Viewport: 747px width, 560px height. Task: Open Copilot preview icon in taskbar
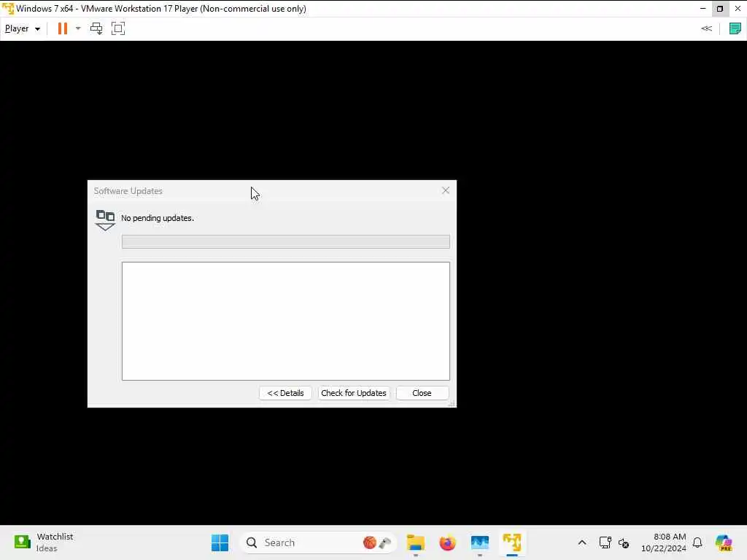tap(724, 542)
